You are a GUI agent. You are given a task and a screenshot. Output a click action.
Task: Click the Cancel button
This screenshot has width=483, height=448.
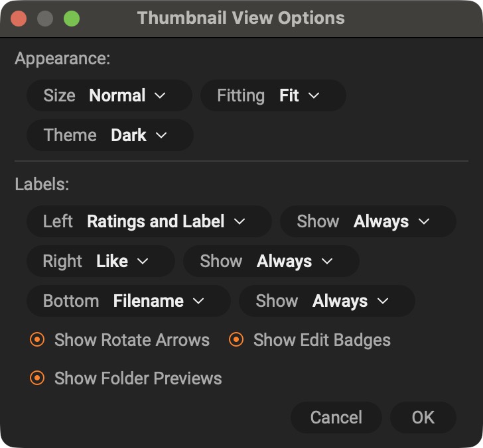pyautogui.click(x=336, y=418)
